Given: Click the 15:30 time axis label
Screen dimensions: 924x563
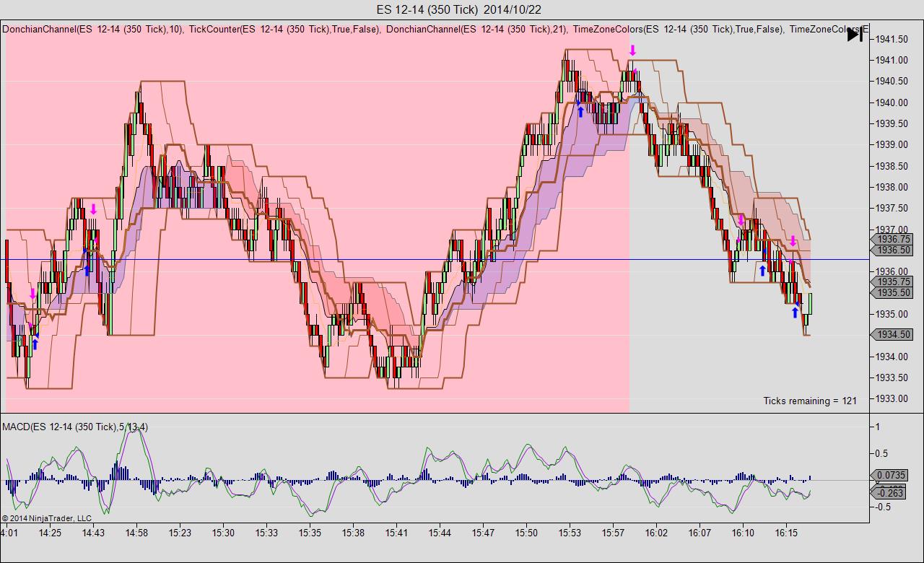Looking at the screenshot, I should coord(223,533).
